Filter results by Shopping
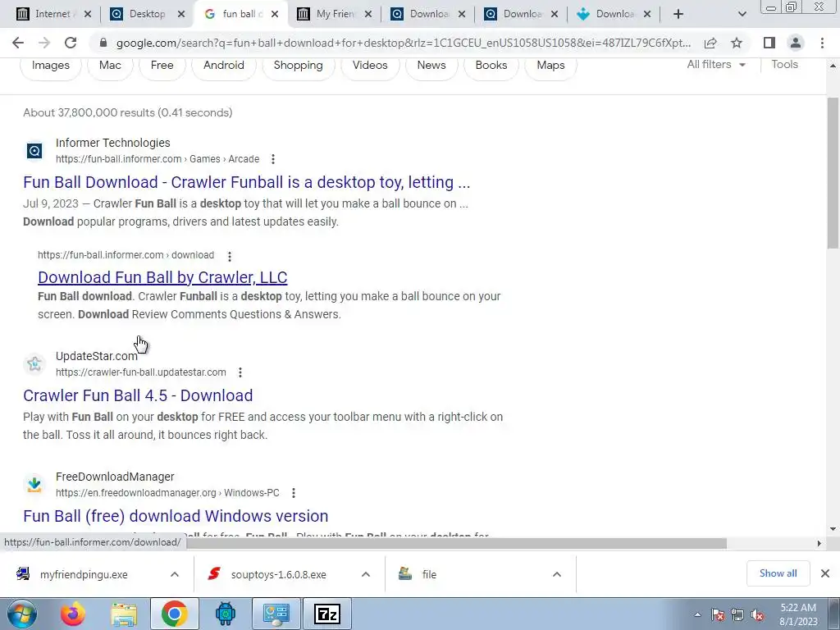Screen dimensions: 840x630 pos(299,66)
